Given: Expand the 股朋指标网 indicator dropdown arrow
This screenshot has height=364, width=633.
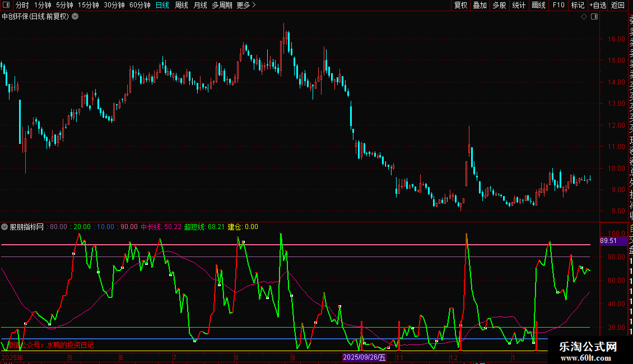Looking at the screenshot, I should pyautogui.click(x=5, y=227).
